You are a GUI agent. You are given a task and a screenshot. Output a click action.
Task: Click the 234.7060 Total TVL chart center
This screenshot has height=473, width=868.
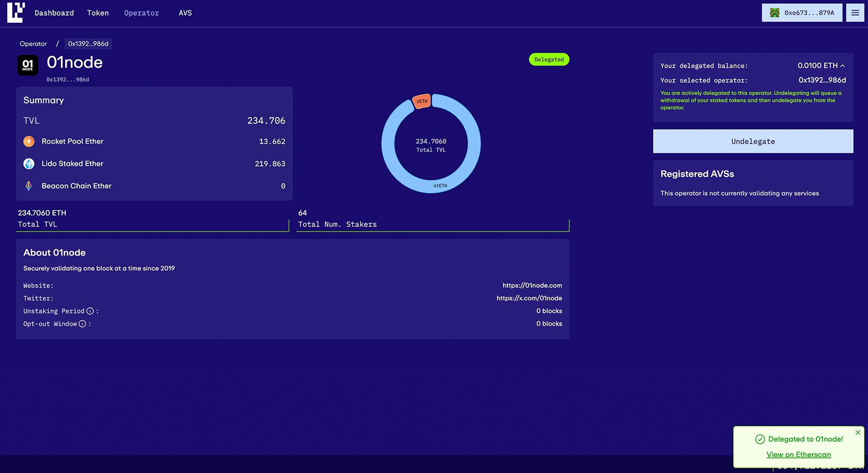click(x=431, y=145)
